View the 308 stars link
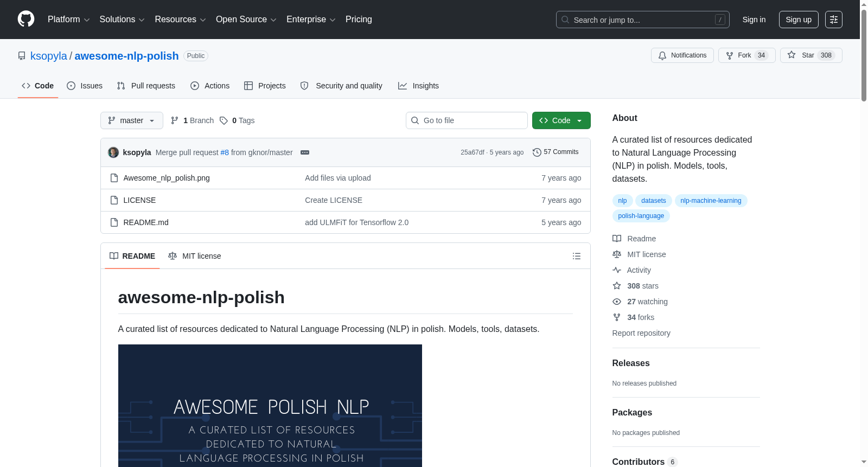The width and height of the screenshot is (868, 467). [x=635, y=286]
